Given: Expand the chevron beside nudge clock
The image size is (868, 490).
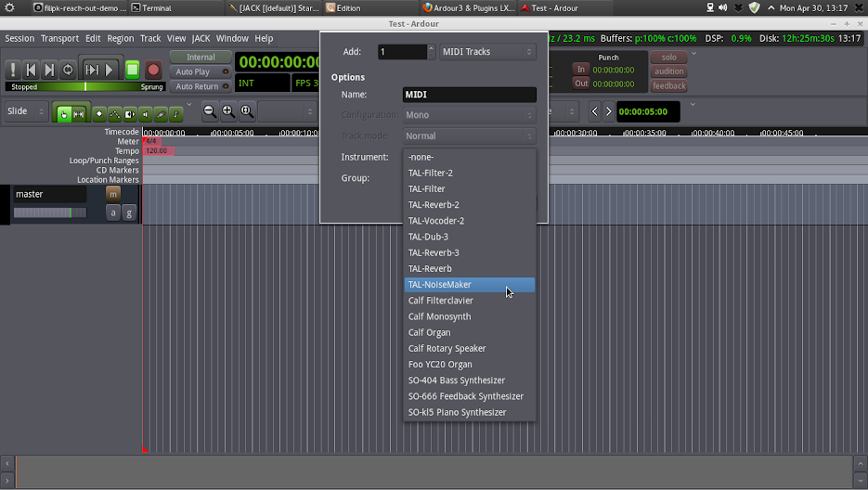Looking at the screenshot, I should pyautogui.click(x=692, y=104).
